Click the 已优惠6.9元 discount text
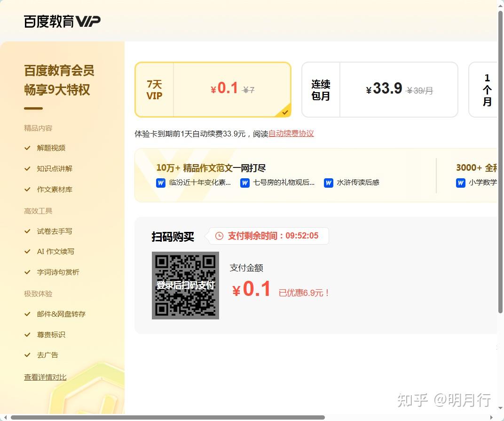 point(304,293)
